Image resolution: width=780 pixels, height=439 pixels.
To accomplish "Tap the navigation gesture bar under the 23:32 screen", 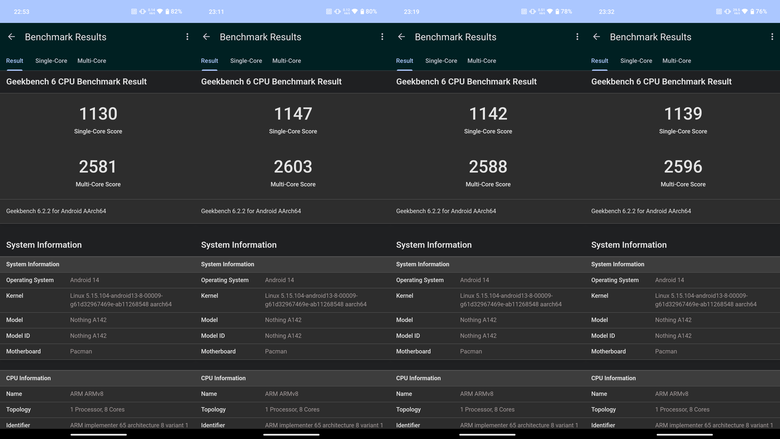I will [x=685, y=435].
